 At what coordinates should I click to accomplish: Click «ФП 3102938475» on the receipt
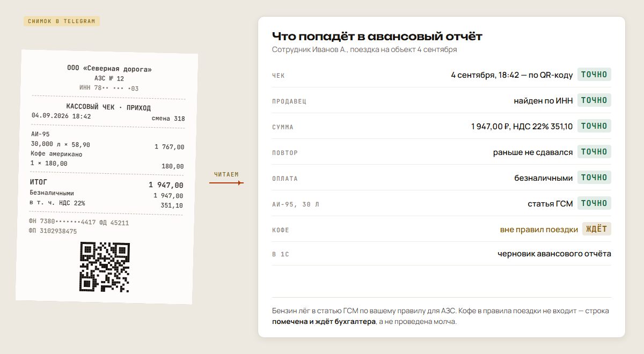click(53, 231)
